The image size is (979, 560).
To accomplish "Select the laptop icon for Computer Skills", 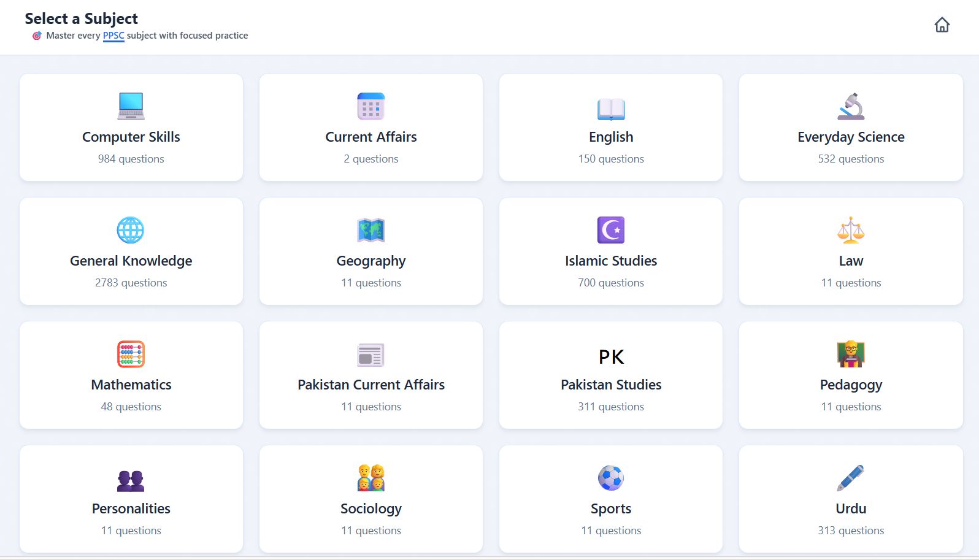I will [x=131, y=106].
